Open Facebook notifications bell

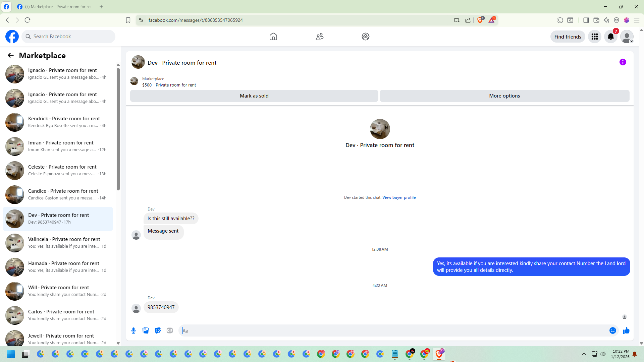tap(610, 37)
